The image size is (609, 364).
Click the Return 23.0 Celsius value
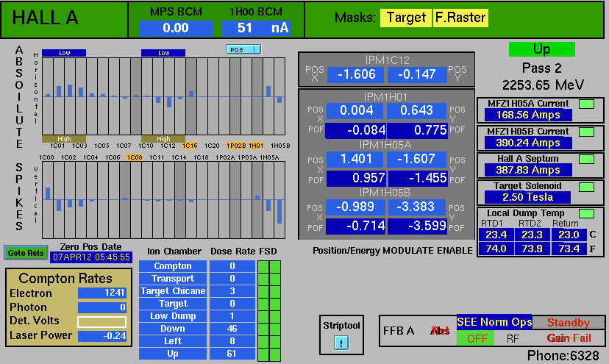pyautogui.click(x=569, y=235)
